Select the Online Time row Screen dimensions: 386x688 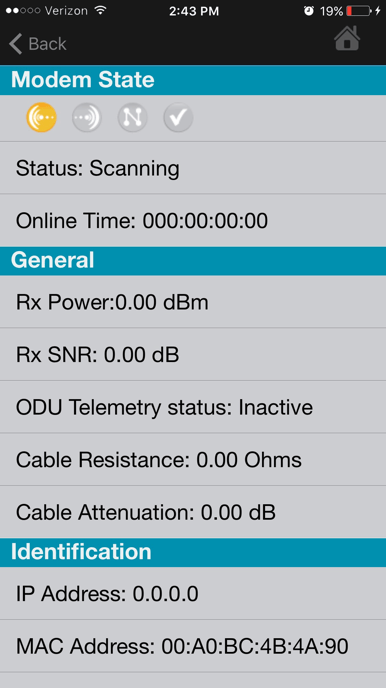coord(193,220)
